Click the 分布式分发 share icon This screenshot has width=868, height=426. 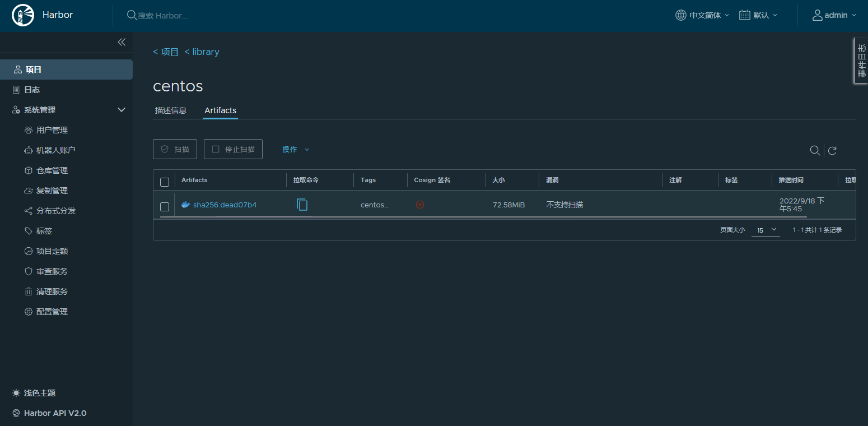[x=29, y=211]
